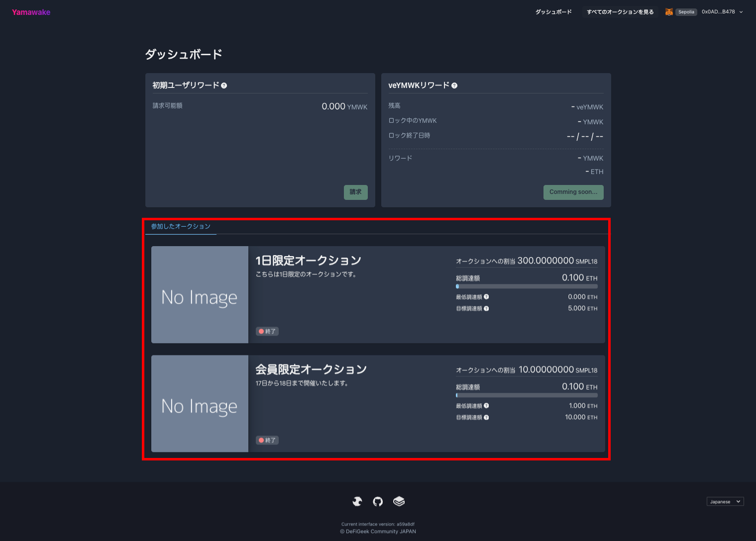Click 目標調達額 help icon in 会員限定オークション
756x541 pixels.
click(486, 418)
